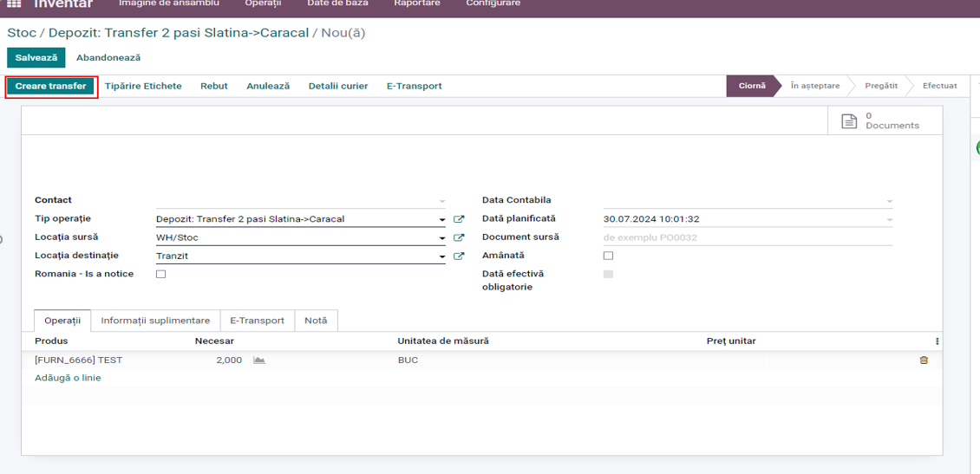Sort by Preț unitar column header
980x474 pixels.
click(731, 341)
